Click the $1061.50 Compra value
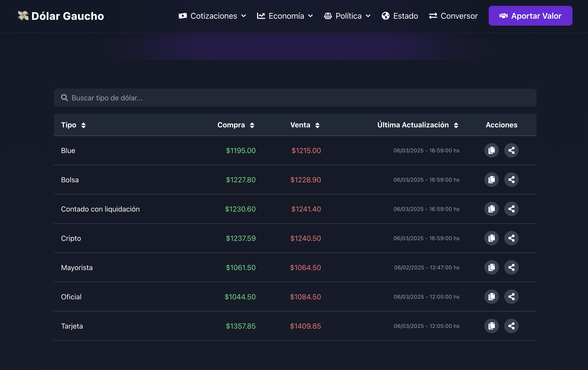588x370 pixels. point(241,268)
